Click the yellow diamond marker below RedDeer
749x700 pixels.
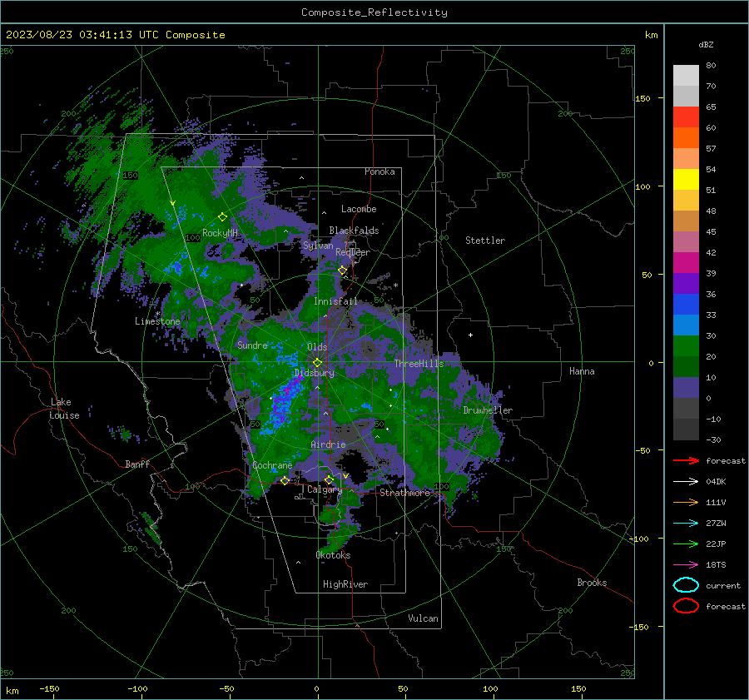click(342, 271)
